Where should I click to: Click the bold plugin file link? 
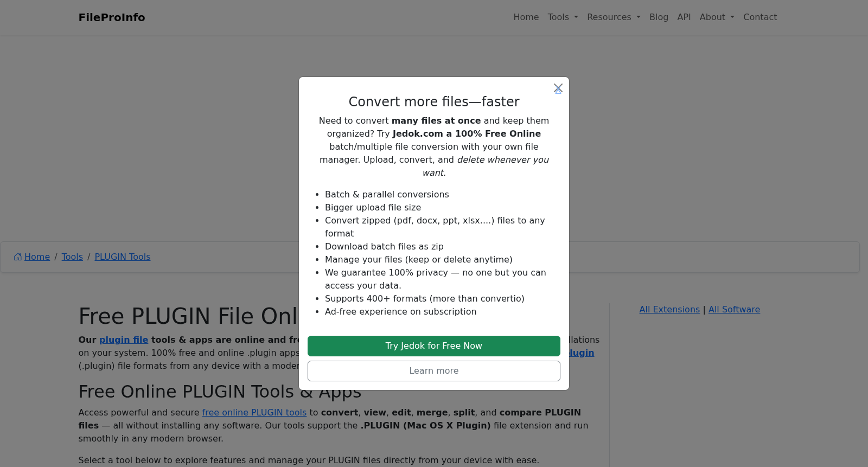[124, 340]
